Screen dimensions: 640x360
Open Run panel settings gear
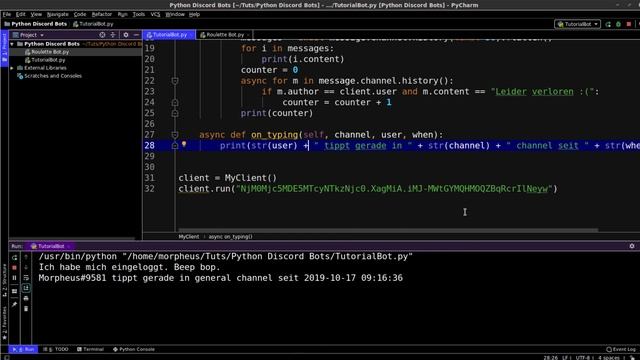coord(632,246)
